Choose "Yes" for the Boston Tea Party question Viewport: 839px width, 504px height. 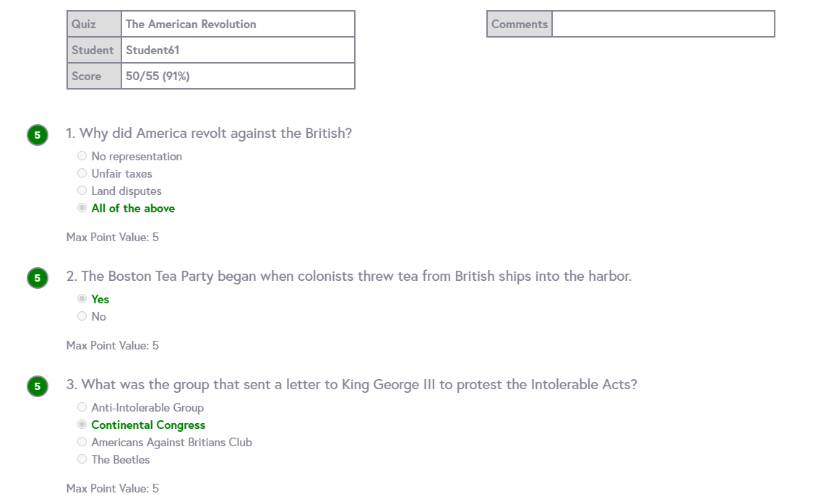pyautogui.click(x=82, y=299)
